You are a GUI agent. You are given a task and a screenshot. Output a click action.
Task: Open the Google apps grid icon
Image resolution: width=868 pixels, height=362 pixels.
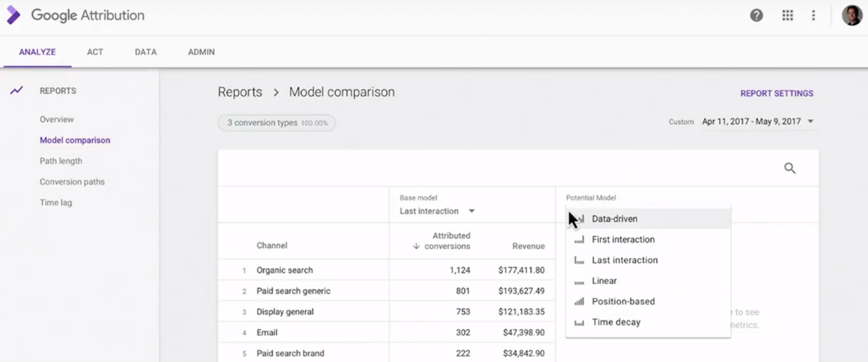787,15
